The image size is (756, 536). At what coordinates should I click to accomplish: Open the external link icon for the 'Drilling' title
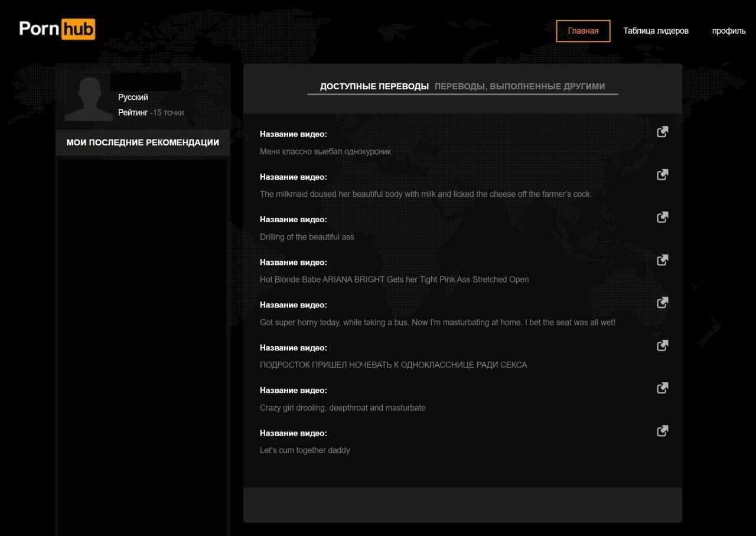pos(662,217)
